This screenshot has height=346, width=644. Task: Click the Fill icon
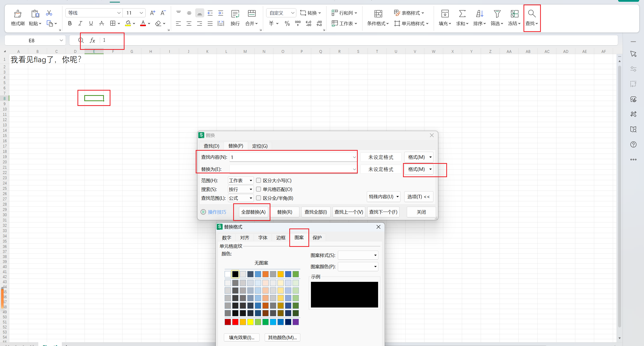445,13
